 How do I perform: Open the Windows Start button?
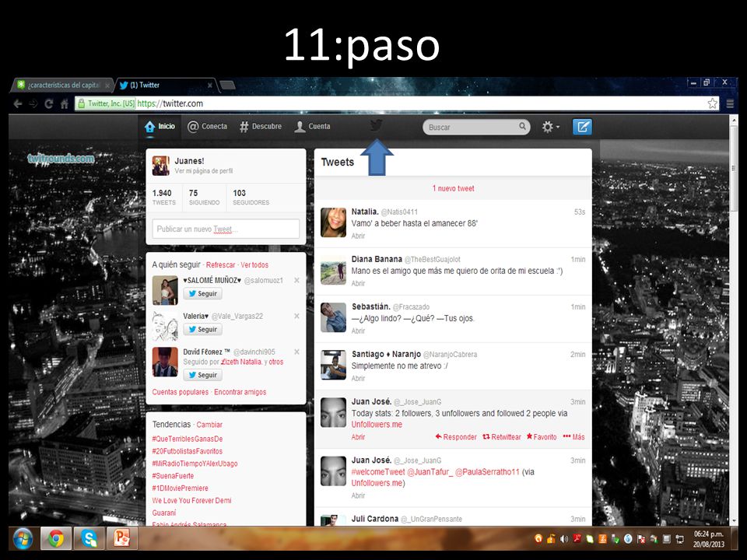click(x=22, y=538)
